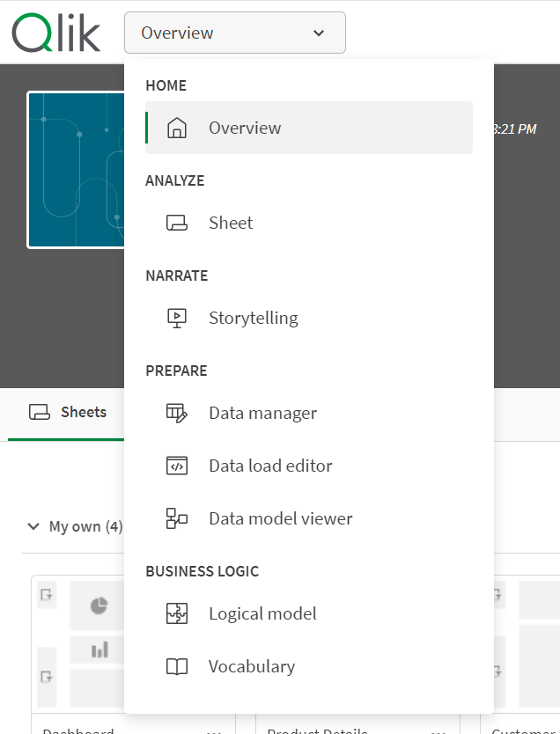Click the Qlik logo
Image resolution: width=560 pixels, height=734 pixels.
(56, 33)
